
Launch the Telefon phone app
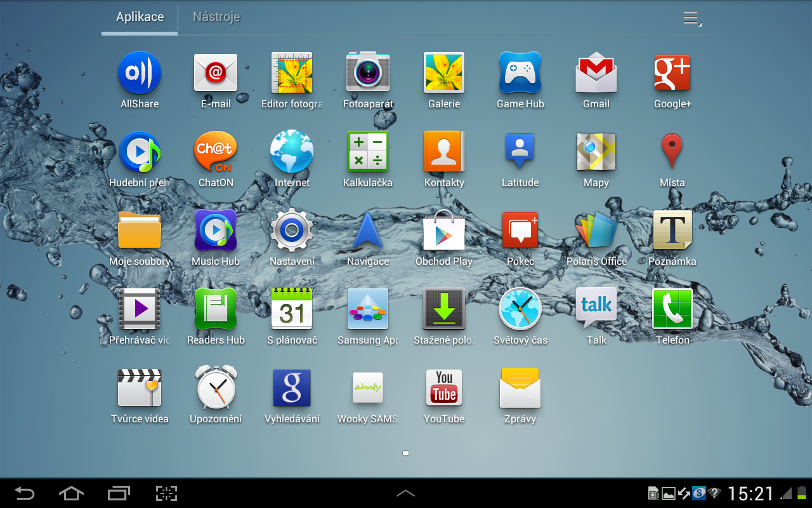672,309
